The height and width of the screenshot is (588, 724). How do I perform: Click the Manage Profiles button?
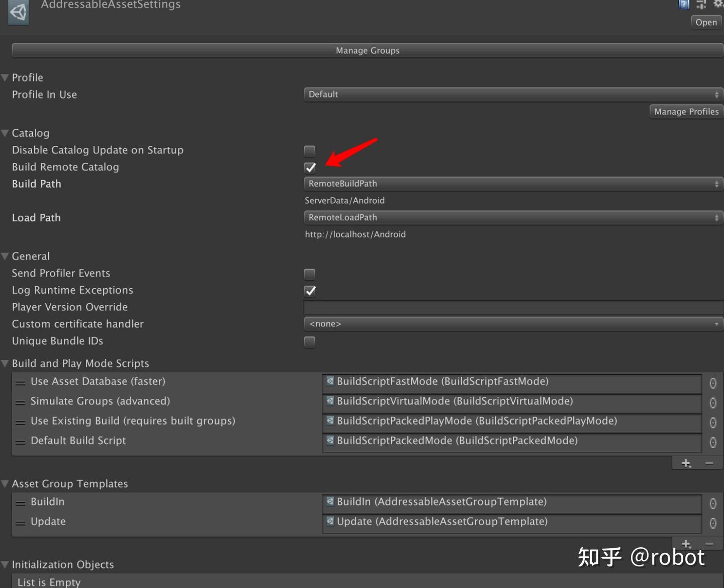[x=686, y=112]
